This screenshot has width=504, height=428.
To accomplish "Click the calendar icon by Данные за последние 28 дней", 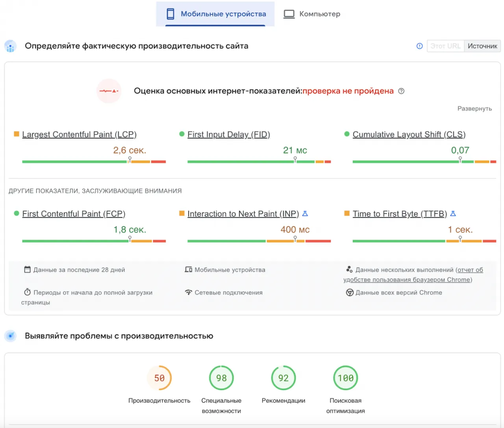I will pos(27,269).
